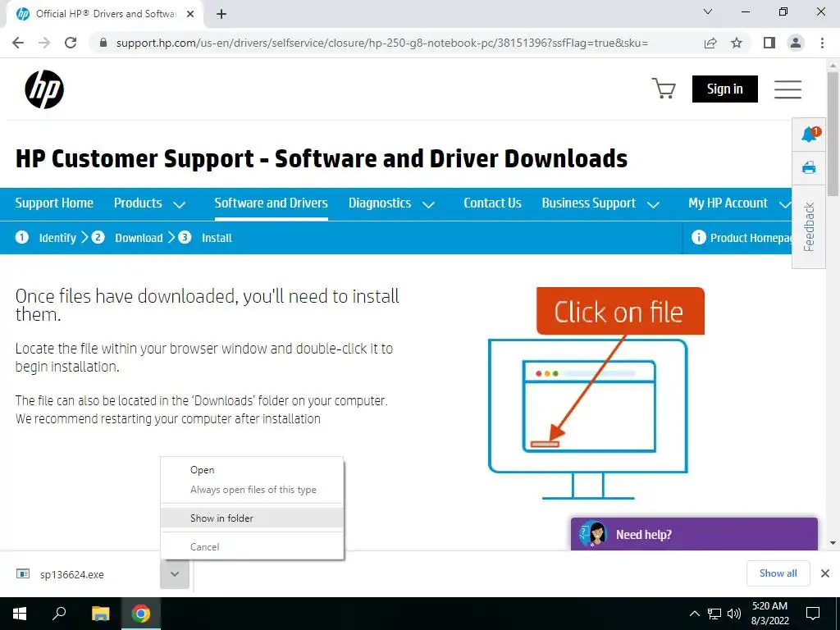Show hidden system tray icons
The image size is (840, 630).
click(x=694, y=614)
